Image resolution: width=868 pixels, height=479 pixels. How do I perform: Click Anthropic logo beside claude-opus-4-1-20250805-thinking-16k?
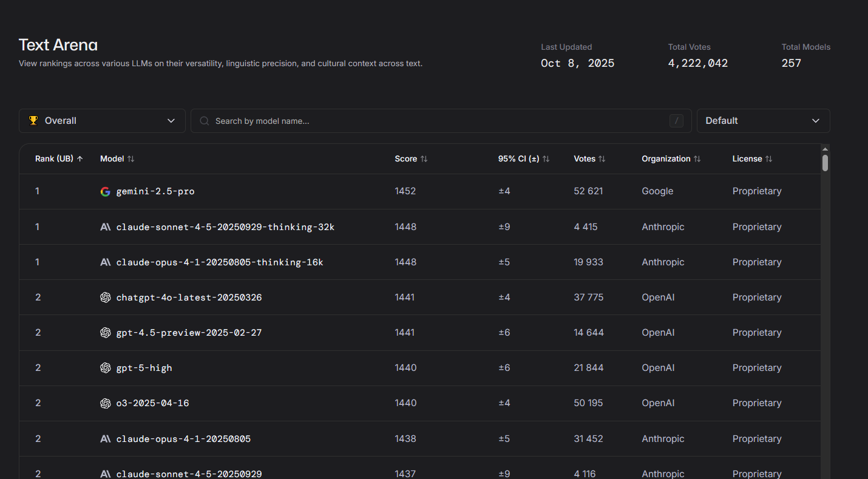pos(105,262)
